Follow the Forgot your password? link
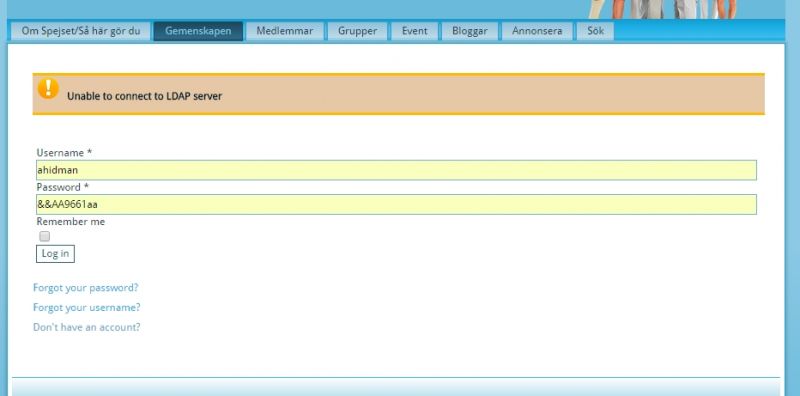This screenshot has height=396, width=800. coord(86,287)
